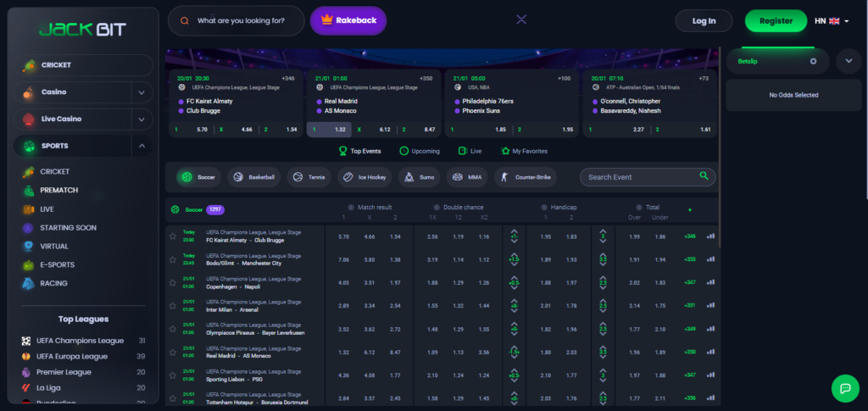Click the JackBit logo
Viewport: 868px width, 411px height.
pyautogui.click(x=82, y=30)
